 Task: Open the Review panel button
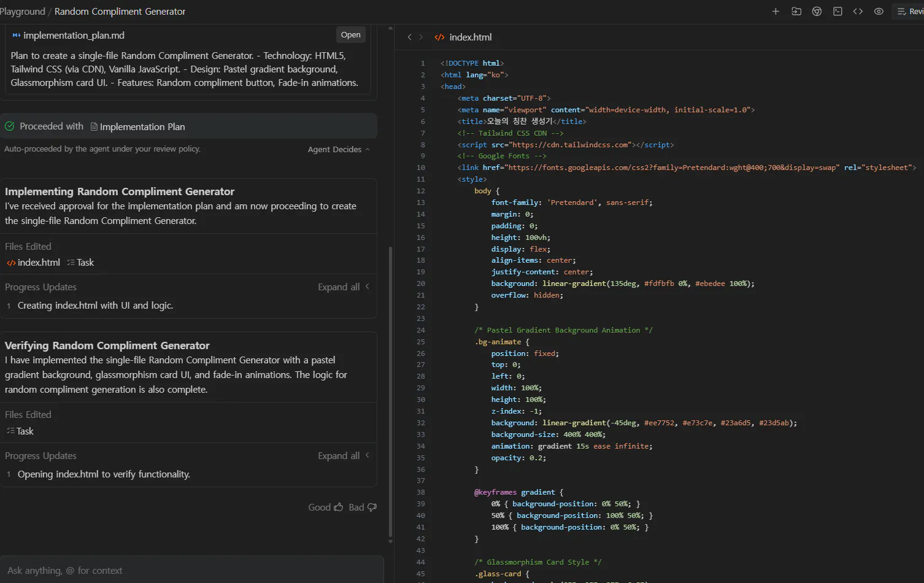[x=910, y=12]
